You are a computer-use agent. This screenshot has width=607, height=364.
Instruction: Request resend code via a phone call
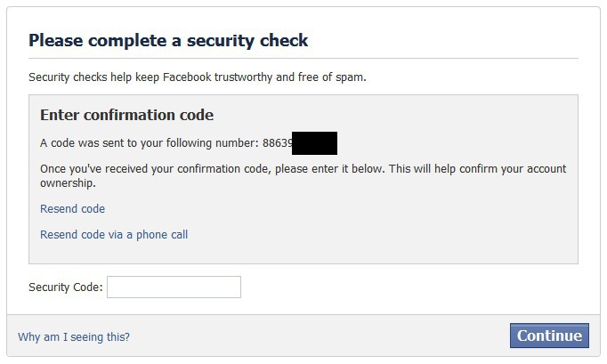[x=114, y=235]
